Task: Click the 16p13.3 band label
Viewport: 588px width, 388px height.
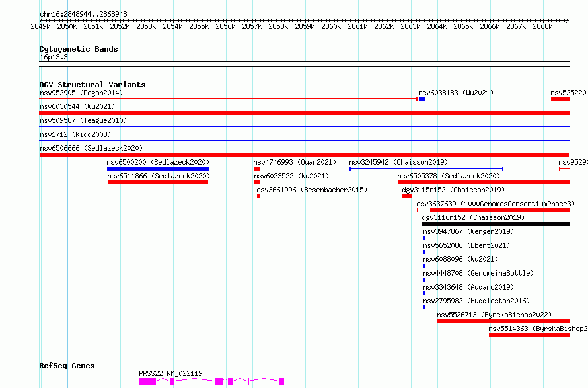Action: pyautogui.click(x=54, y=57)
